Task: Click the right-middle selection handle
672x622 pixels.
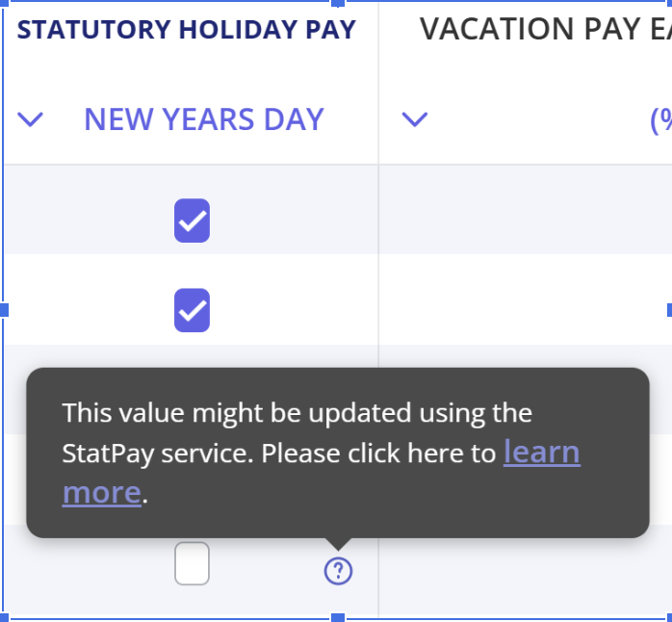Action: coord(668,310)
